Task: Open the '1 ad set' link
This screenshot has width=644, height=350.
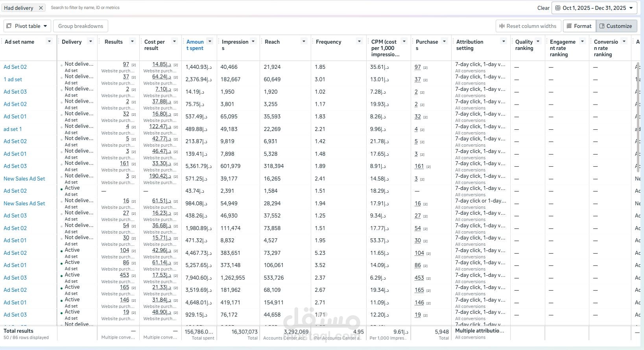Action: (13, 79)
